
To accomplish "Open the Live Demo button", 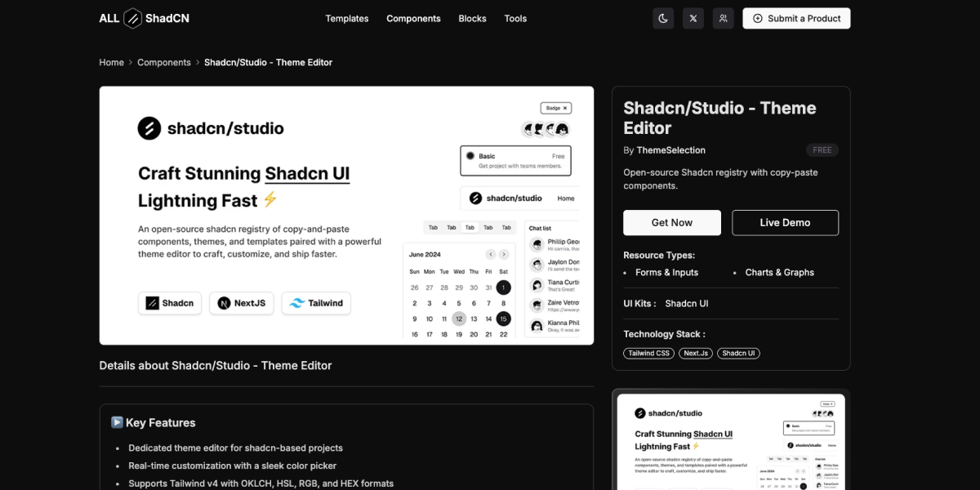I will click(786, 222).
